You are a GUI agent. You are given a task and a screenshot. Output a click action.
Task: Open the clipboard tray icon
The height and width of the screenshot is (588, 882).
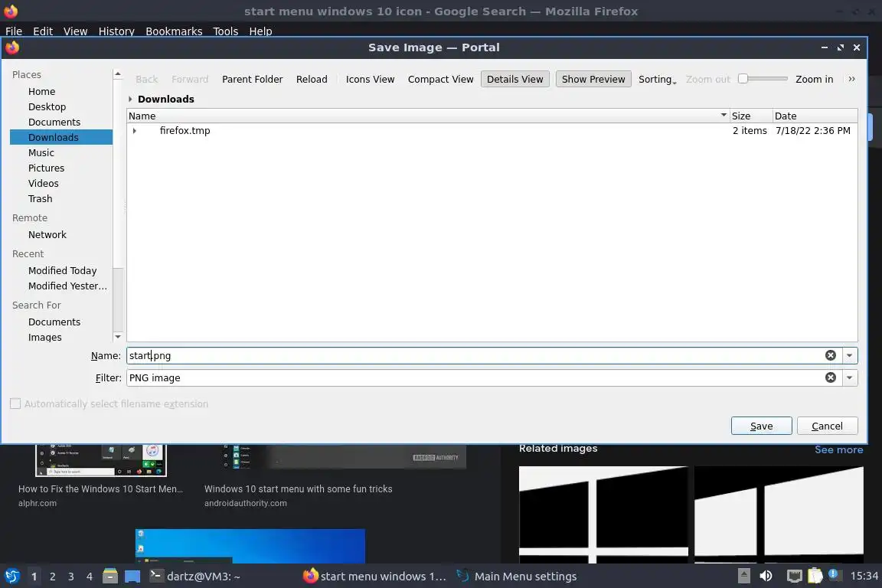click(815, 577)
